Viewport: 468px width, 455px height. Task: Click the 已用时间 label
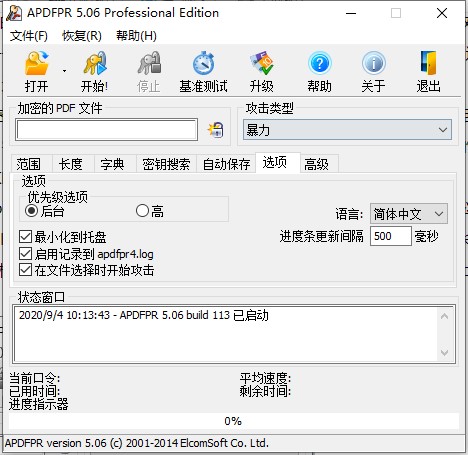click(34, 391)
